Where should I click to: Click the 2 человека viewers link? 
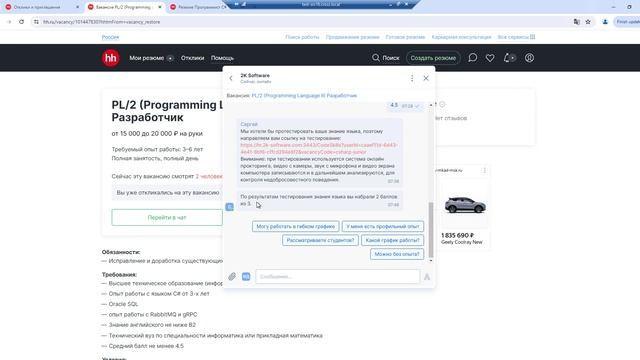pos(209,176)
